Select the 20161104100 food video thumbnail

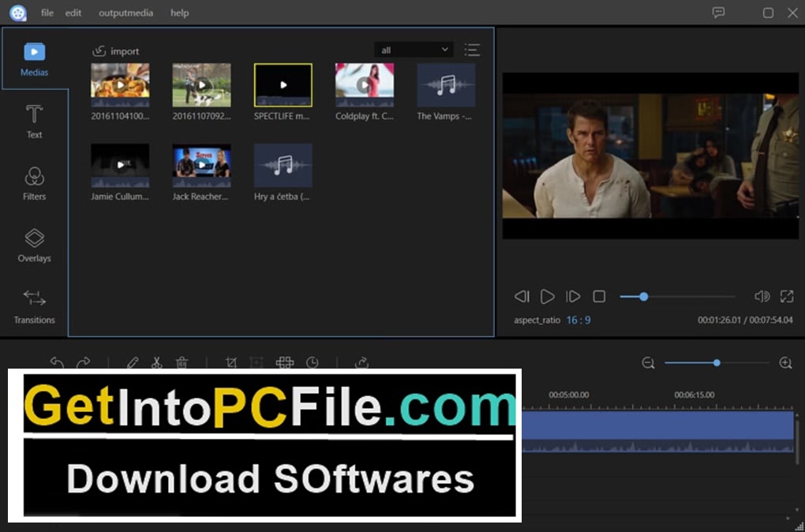120,84
